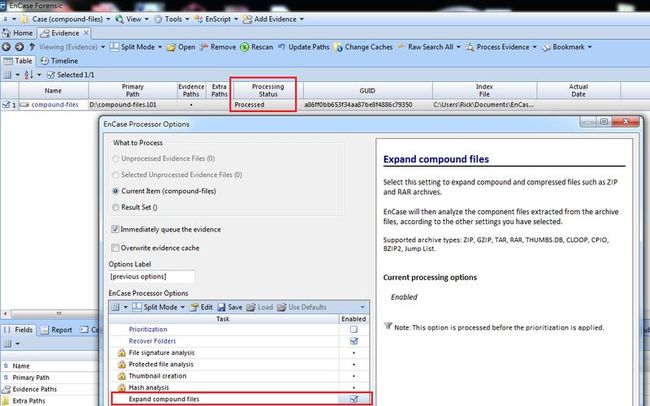Open the EnScript menu
This screenshot has width=650, height=406.
tap(216, 19)
